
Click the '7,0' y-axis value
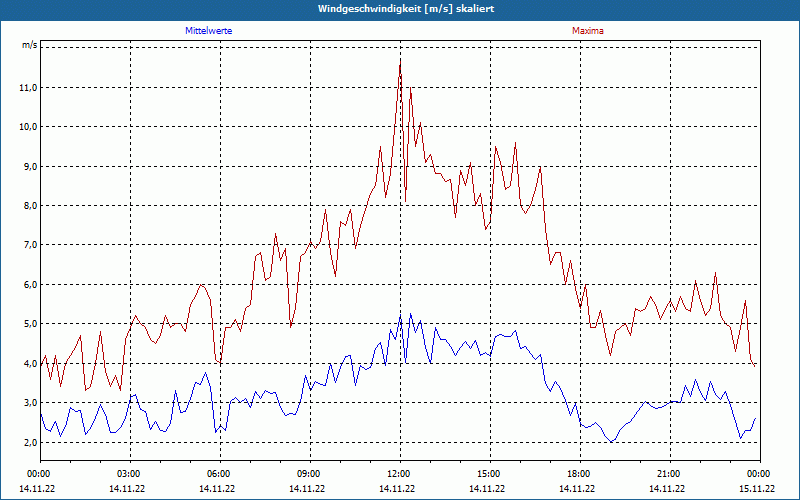pos(31,245)
